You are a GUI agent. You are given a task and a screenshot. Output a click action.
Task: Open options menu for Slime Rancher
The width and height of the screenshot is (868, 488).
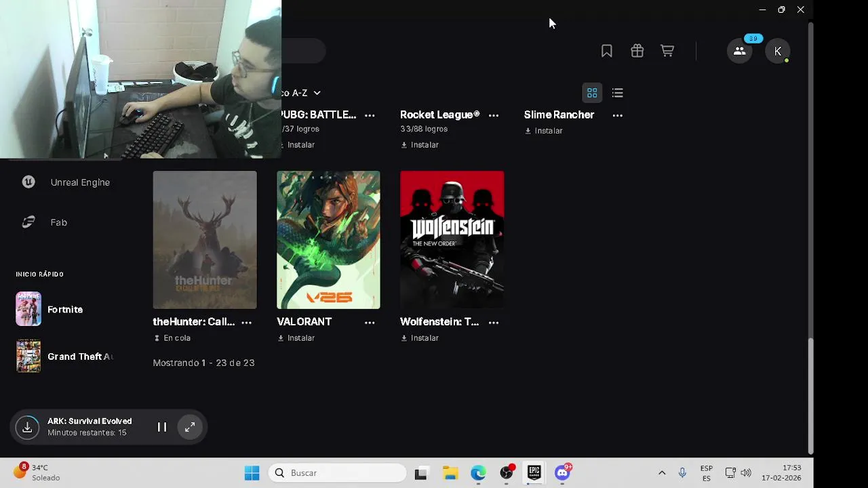click(617, 115)
